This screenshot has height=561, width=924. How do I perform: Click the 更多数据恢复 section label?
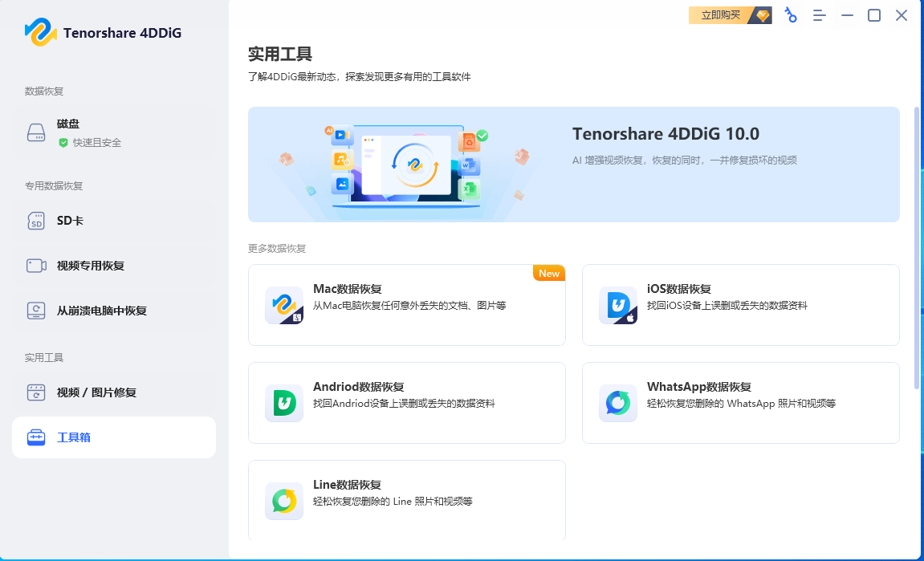(x=277, y=249)
